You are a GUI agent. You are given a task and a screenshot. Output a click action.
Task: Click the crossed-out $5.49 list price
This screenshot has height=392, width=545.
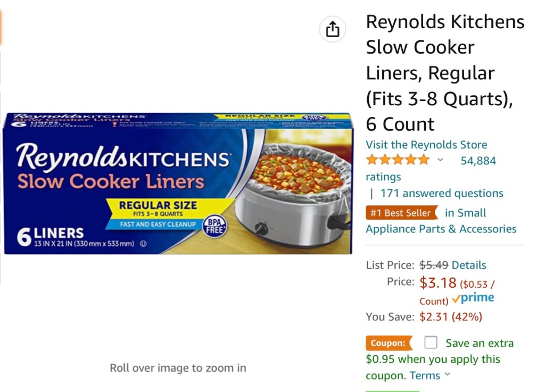434,265
